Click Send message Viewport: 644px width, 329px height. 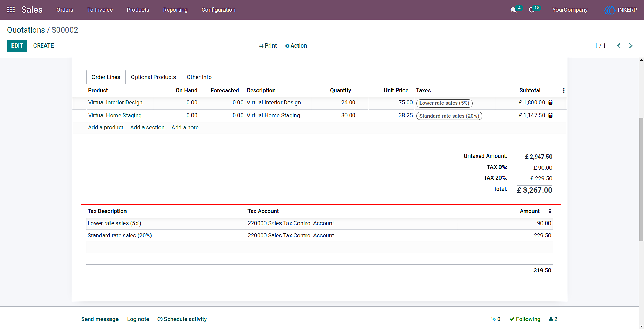(100, 319)
